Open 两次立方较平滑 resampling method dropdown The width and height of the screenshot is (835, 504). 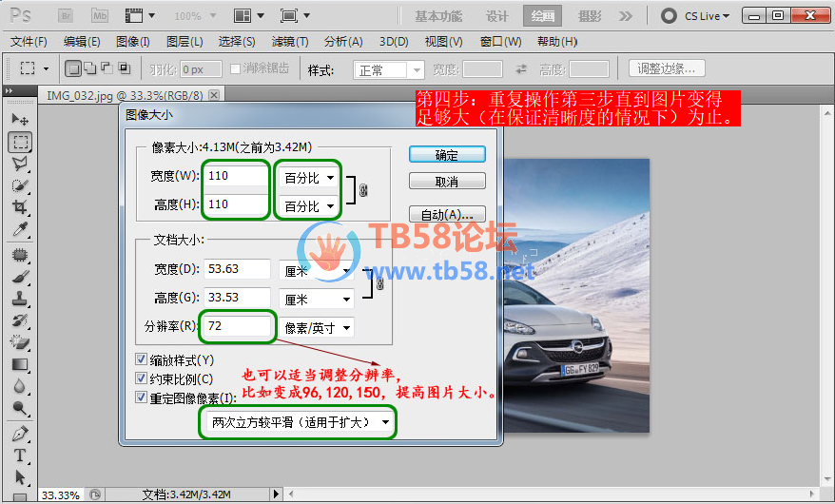pos(299,422)
